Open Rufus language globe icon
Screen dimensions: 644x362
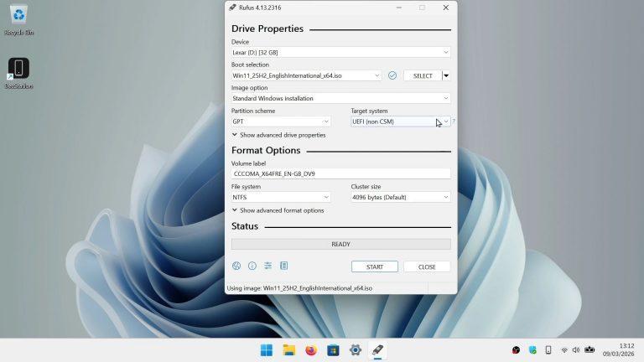click(236, 266)
